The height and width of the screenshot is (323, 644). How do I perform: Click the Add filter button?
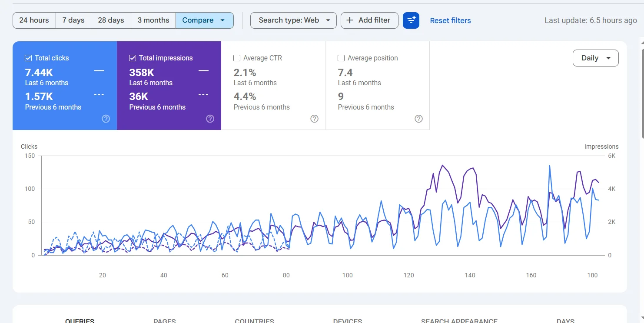pyautogui.click(x=369, y=20)
